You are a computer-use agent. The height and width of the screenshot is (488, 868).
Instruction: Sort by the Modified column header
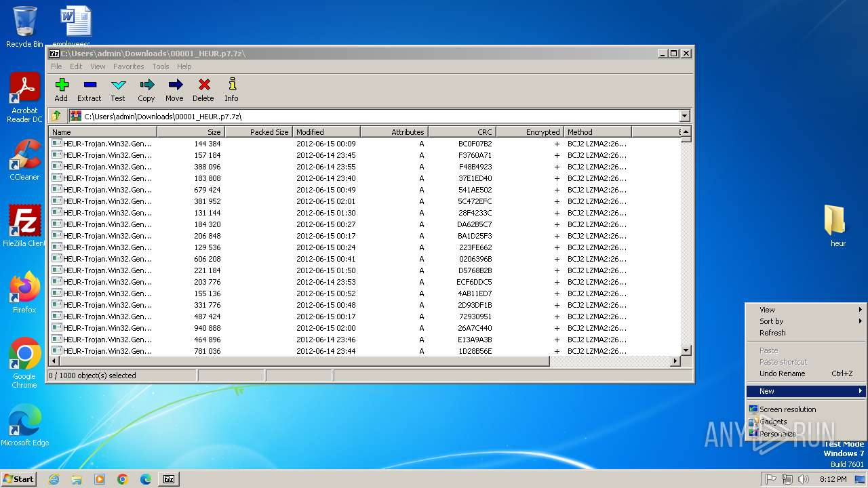pyautogui.click(x=326, y=132)
